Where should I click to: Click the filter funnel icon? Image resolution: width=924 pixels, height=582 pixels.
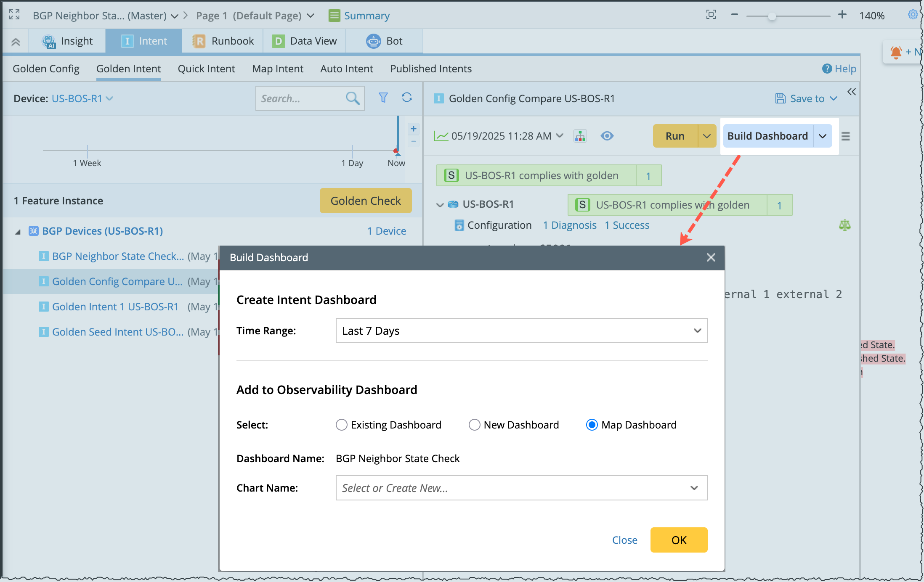pos(383,98)
